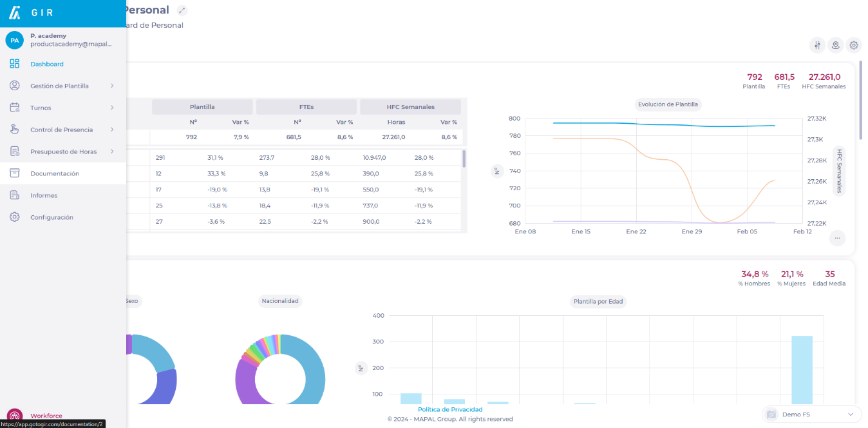
Task: Expand the Gestión de Plantilla submenu arrow
Action: click(112, 86)
